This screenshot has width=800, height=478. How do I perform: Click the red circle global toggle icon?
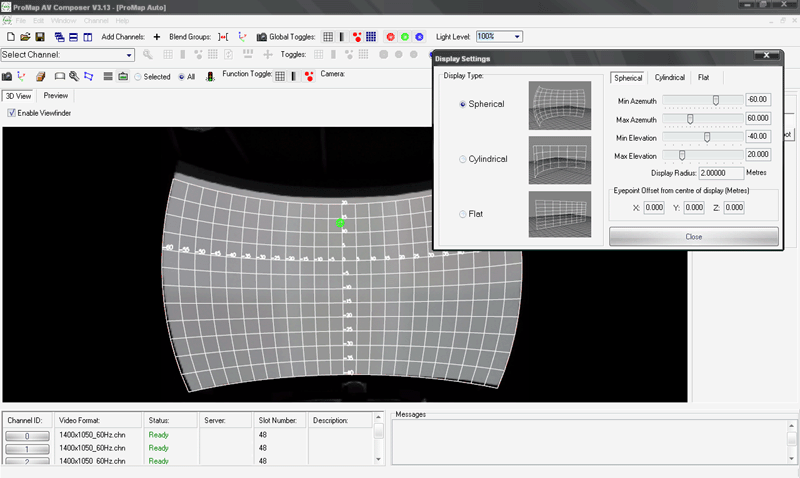click(390, 37)
